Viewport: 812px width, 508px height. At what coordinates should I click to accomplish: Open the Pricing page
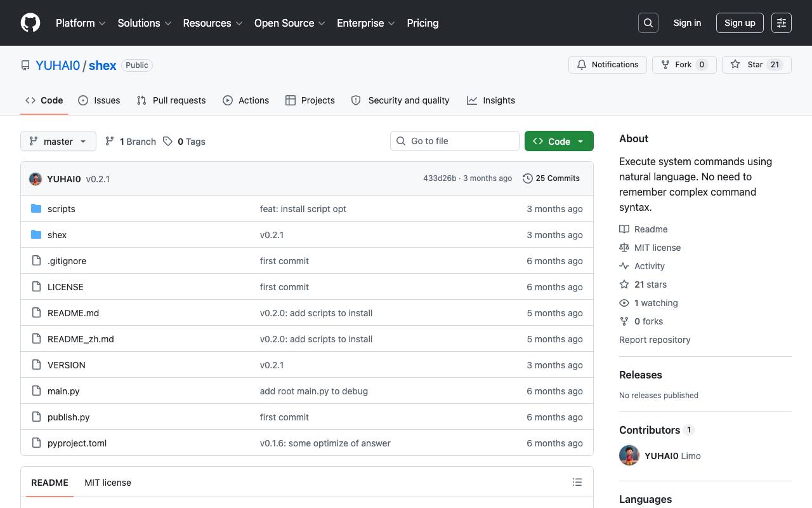[422, 23]
